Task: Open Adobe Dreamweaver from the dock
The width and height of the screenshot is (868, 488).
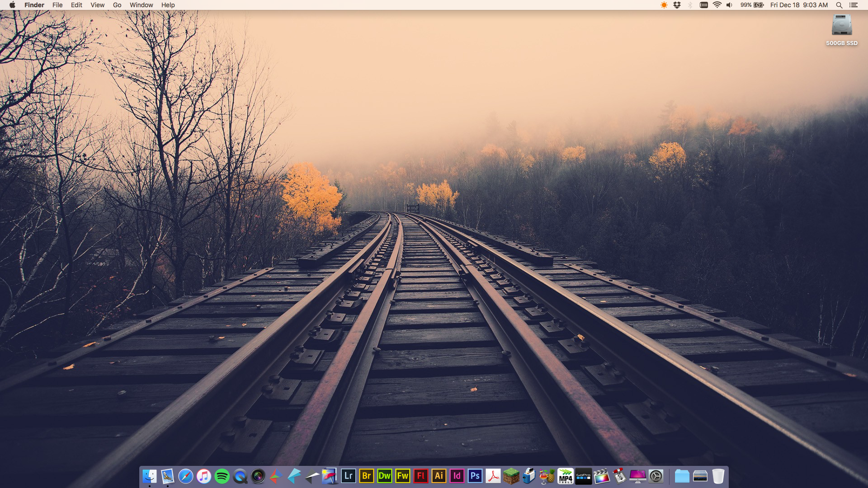Action: [x=384, y=476]
